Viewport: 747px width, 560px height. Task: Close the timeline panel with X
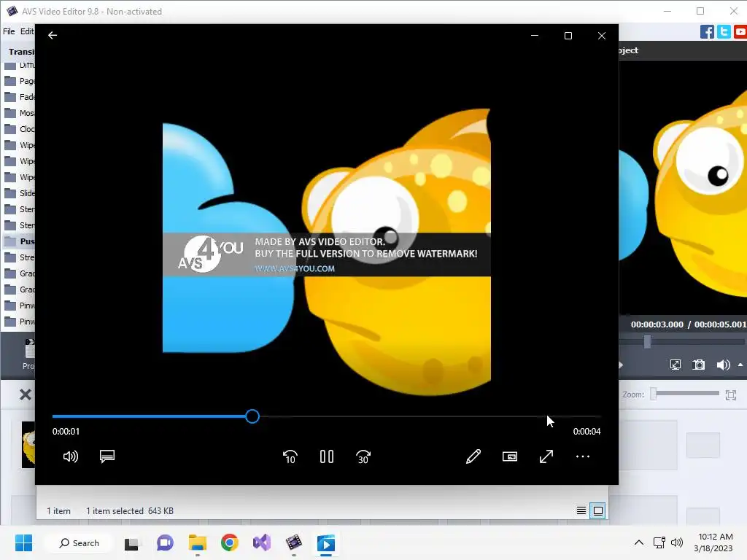click(26, 394)
